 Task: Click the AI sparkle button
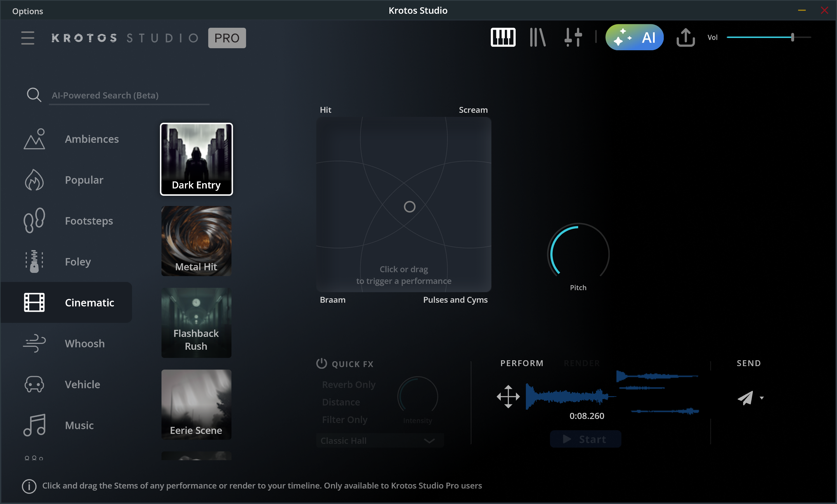click(x=634, y=37)
